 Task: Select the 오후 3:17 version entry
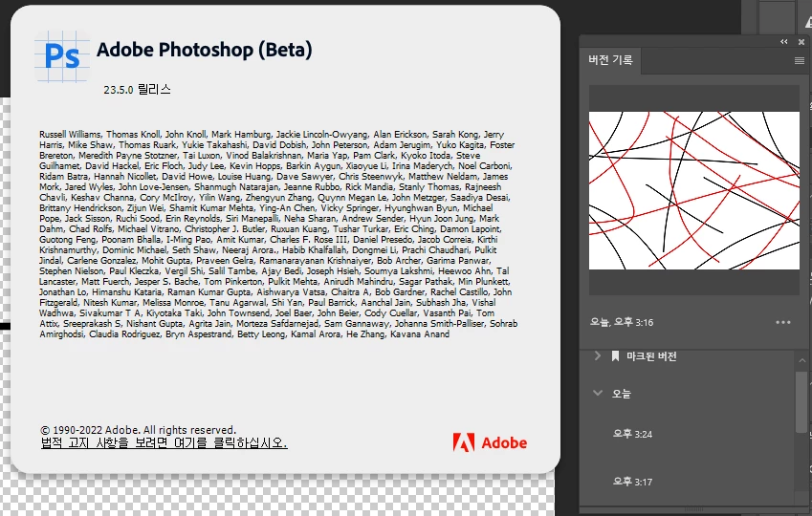pos(632,482)
